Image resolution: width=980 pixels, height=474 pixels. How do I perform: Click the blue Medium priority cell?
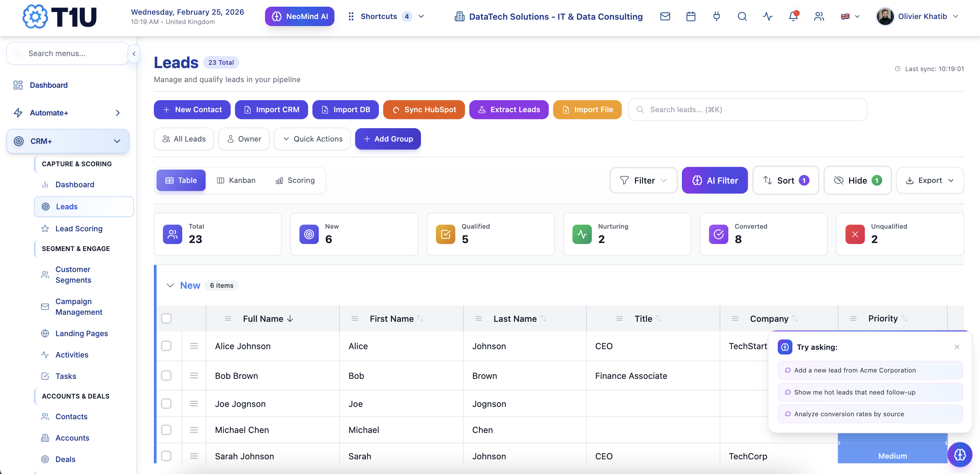tap(892, 455)
